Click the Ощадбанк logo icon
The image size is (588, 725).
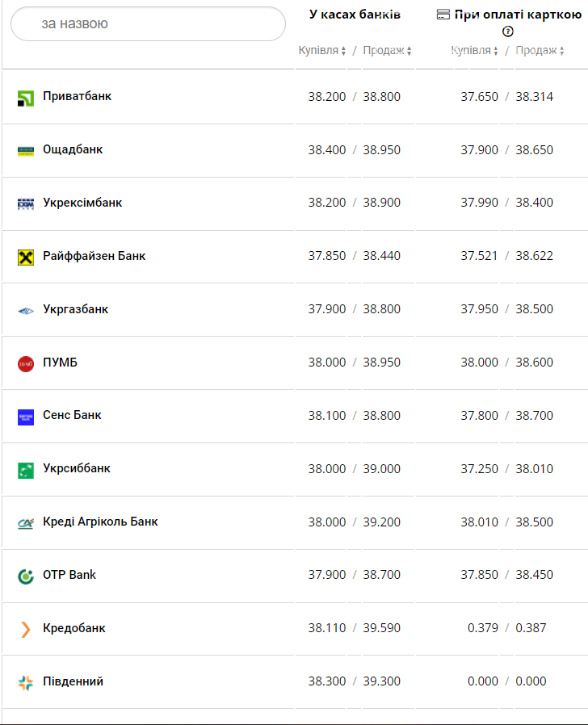[x=26, y=151]
